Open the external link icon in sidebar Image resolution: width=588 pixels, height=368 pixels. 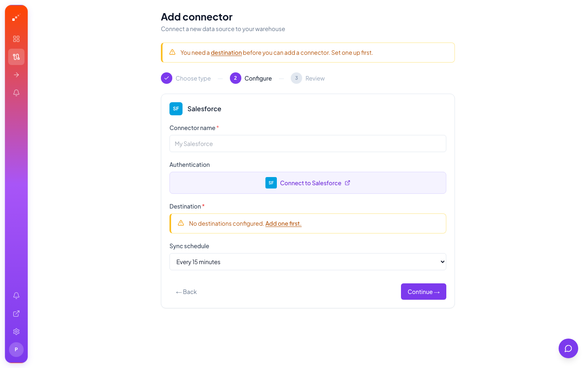16,313
